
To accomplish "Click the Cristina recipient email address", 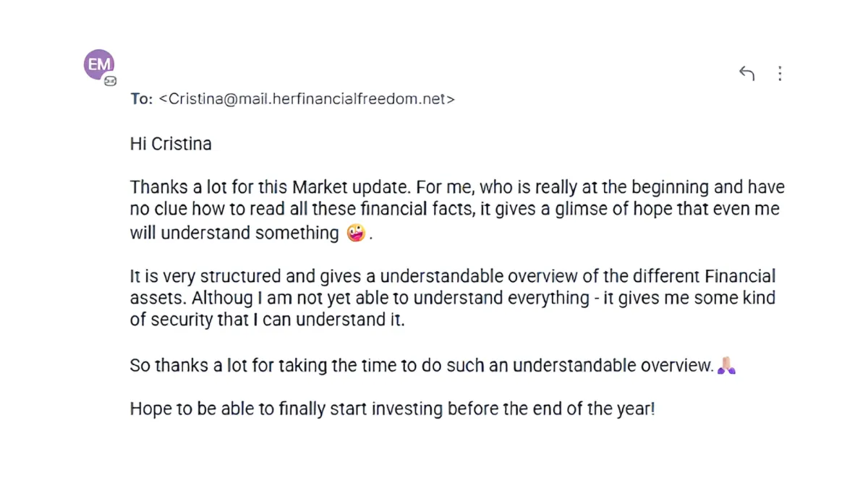I will click(307, 99).
